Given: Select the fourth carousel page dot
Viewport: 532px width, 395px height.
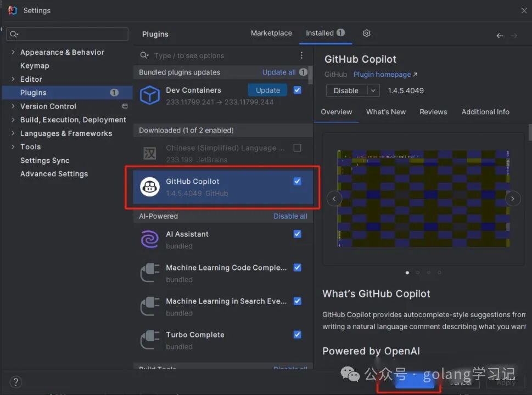Looking at the screenshot, I should pyautogui.click(x=439, y=273).
